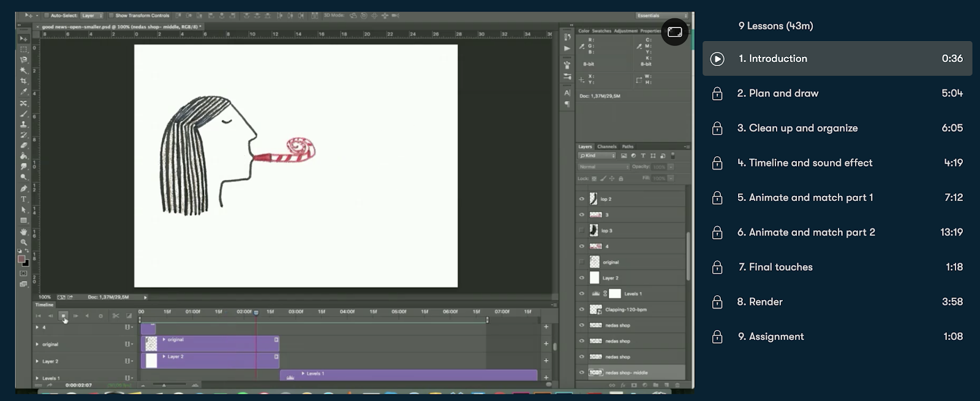Hide the 'Clapping-120-bpm' layer
980x401 pixels.
click(x=582, y=309)
